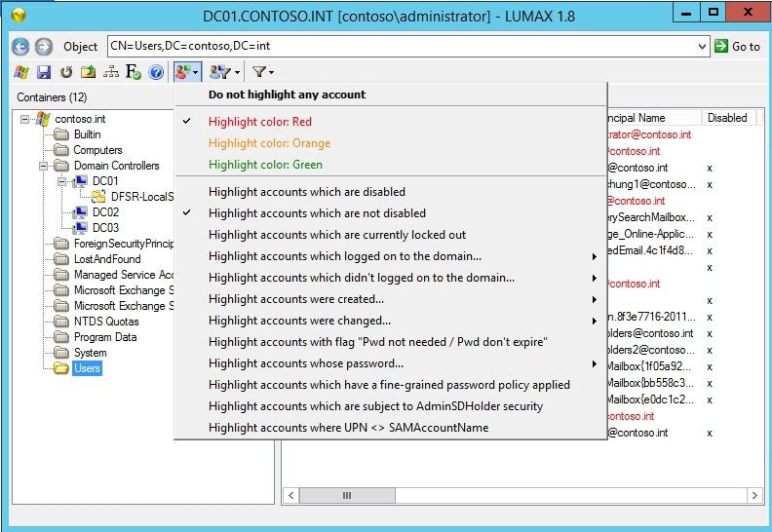The height and width of the screenshot is (532, 772).
Task: Click the DC03 computer icon
Action: click(x=80, y=228)
